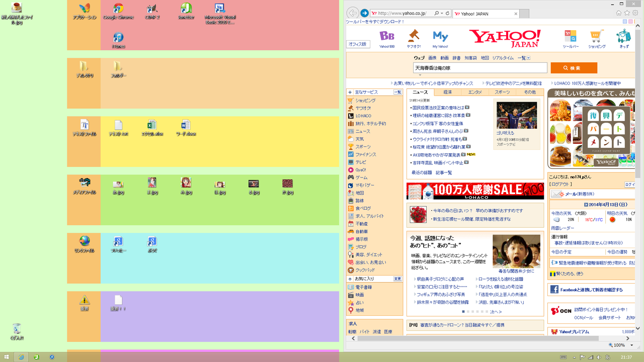Click the taskbar clock showing 21:37
Image resolution: width=644 pixels, height=362 pixels.
click(x=626, y=357)
